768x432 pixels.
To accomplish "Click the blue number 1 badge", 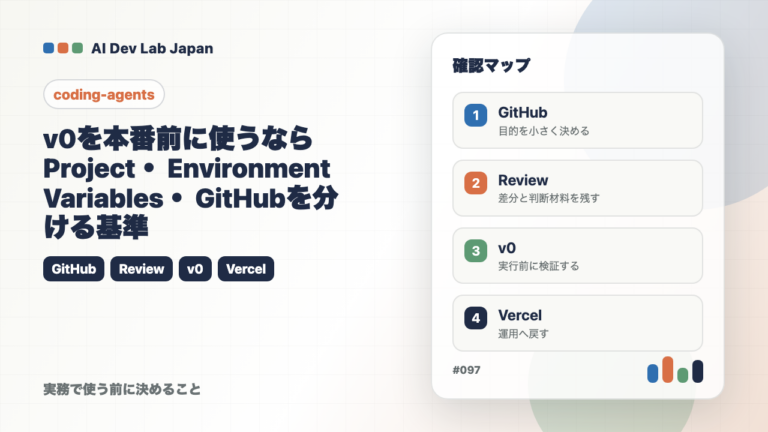I will click(x=476, y=116).
